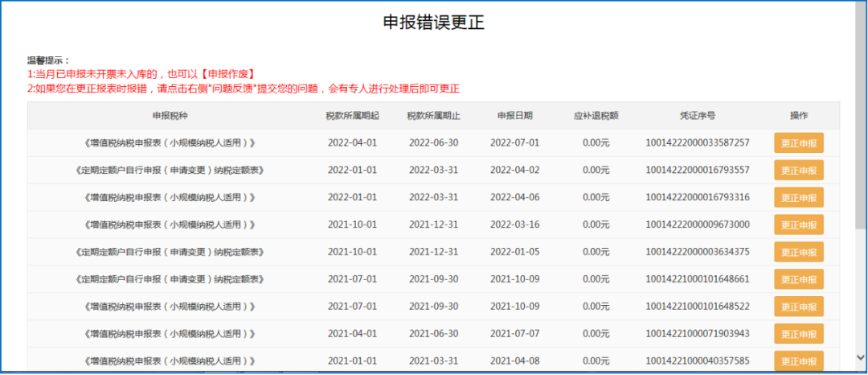Screen dimensions: 868x375
Task: Click 更正申报 for voucher 10014222000033587257
Action: click(798, 143)
